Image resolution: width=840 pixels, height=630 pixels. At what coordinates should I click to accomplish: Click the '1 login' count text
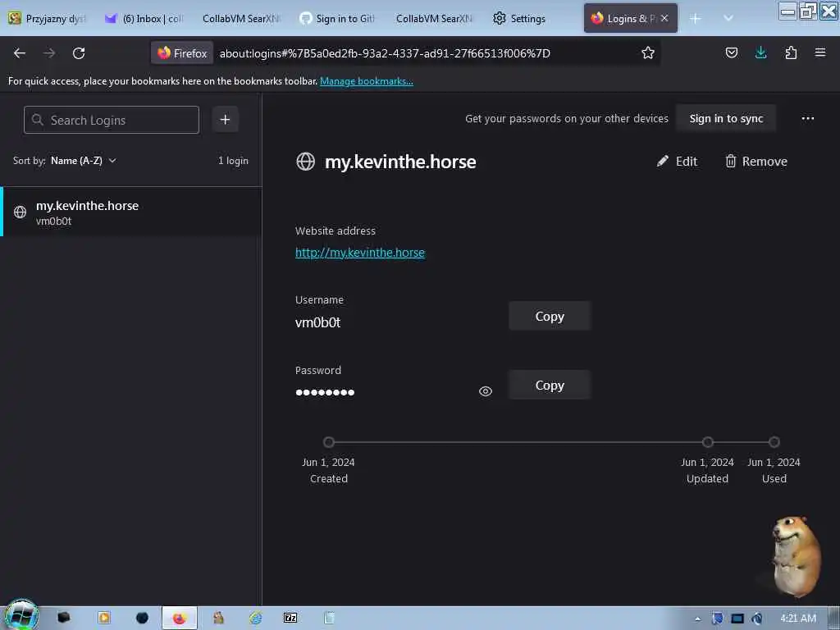click(233, 161)
